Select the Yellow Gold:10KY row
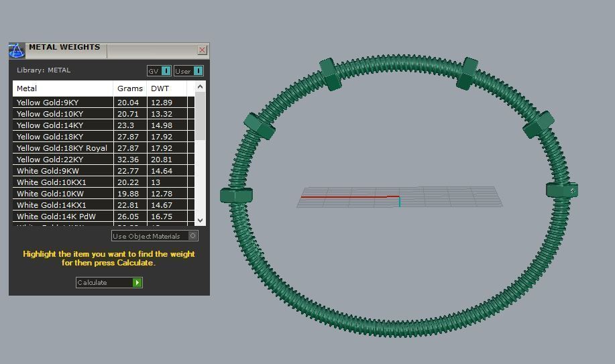Screen dimensions: 615x364 click(x=103, y=114)
